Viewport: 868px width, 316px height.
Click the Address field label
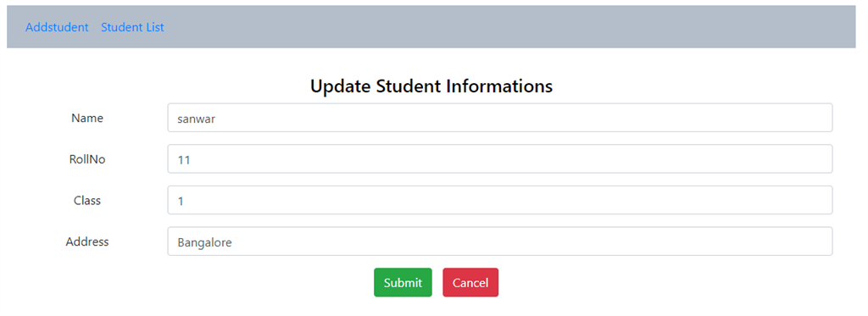87,241
